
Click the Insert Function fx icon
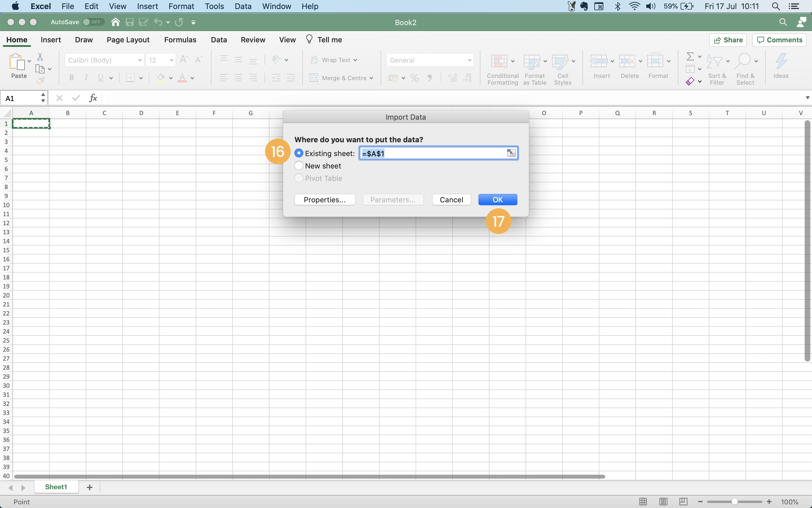(93, 98)
